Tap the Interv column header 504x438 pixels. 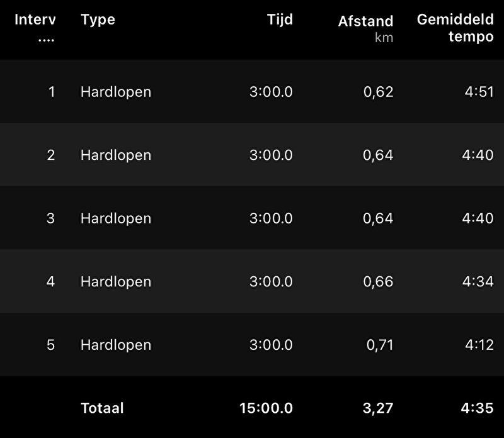pos(35,27)
